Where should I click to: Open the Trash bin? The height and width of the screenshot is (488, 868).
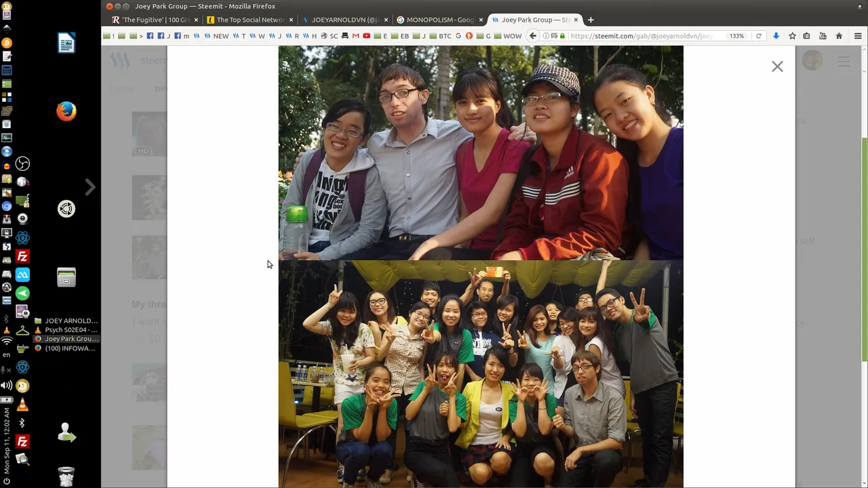pos(66,476)
